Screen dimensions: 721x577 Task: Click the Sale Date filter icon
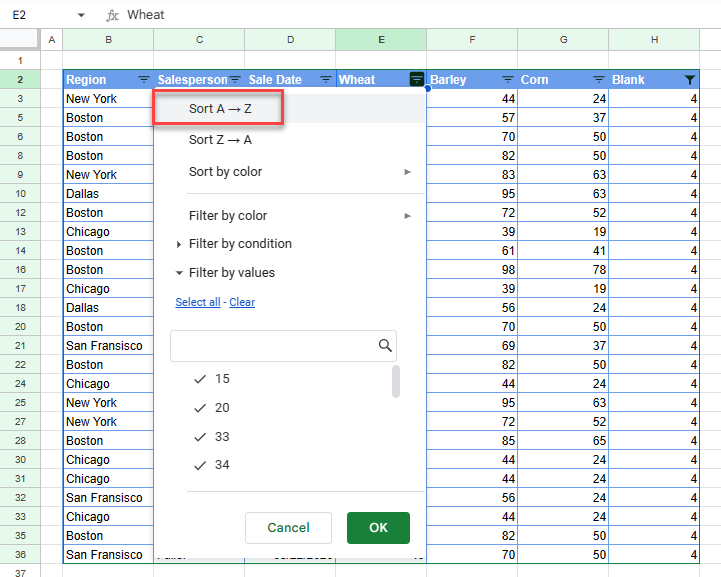point(326,80)
